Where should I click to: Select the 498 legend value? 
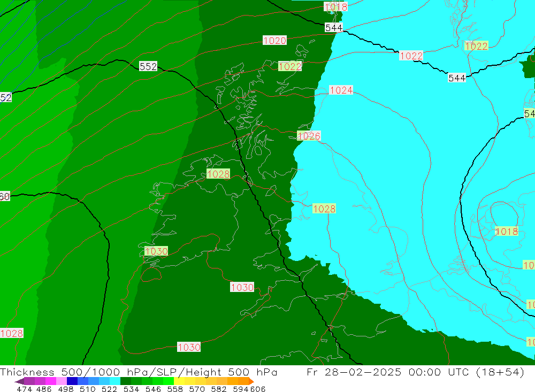pyautogui.click(x=66, y=389)
